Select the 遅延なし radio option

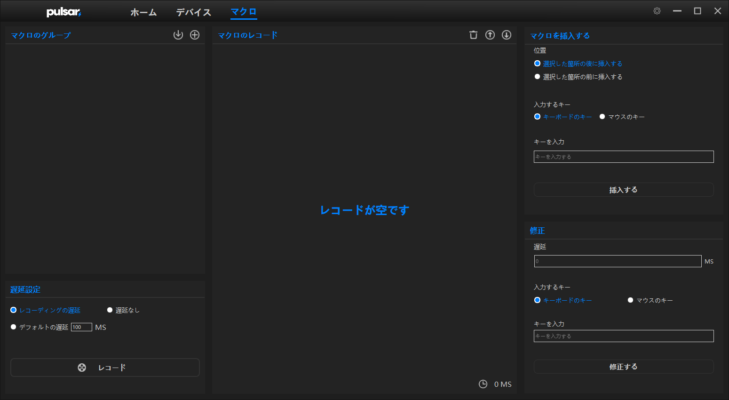pyautogui.click(x=111, y=310)
